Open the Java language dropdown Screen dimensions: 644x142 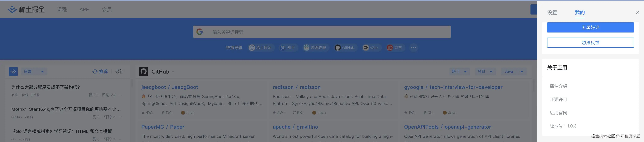click(x=513, y=71)
